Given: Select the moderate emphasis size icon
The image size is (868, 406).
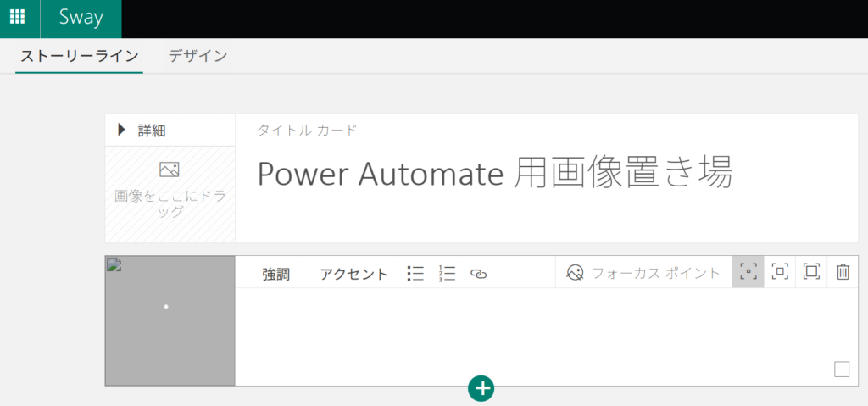Looking at the screenshot, I should point(780,272).
